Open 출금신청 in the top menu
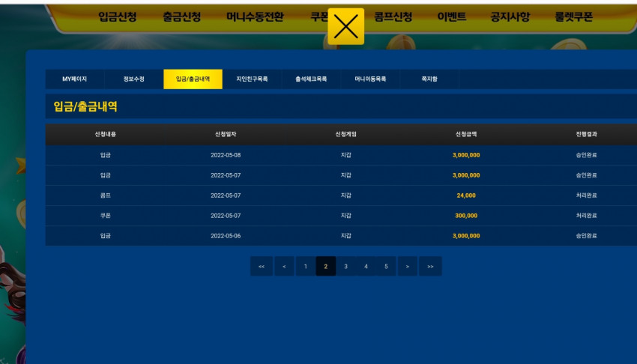Viewport: 637px width, 364px height. pyautogui.click(x=181, y=16)
